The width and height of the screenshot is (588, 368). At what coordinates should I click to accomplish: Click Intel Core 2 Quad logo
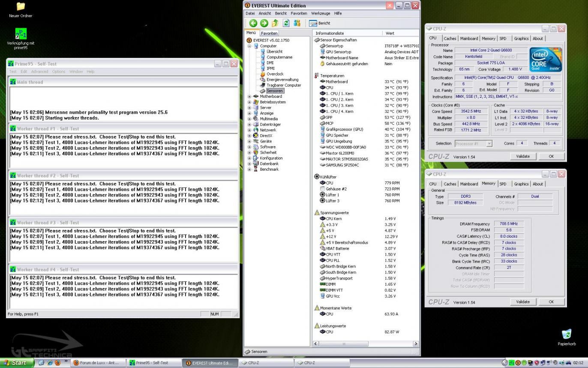coord(546,59)
